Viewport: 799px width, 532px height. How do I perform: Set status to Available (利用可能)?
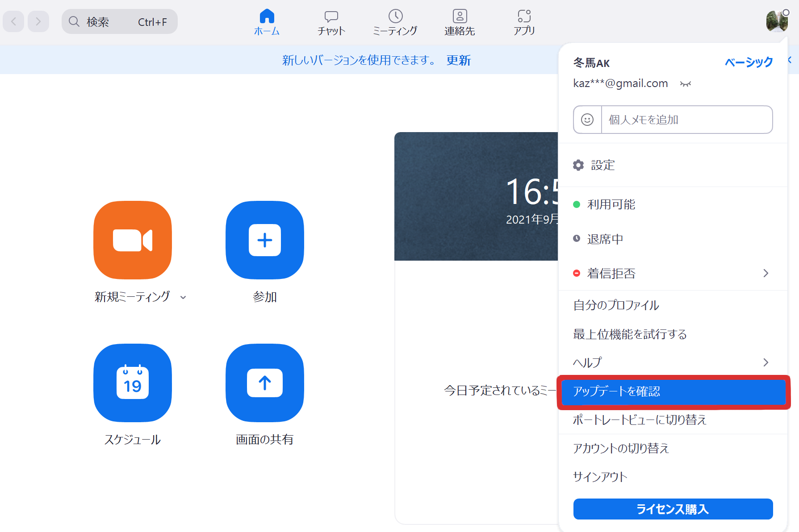(x=611, y=204)
